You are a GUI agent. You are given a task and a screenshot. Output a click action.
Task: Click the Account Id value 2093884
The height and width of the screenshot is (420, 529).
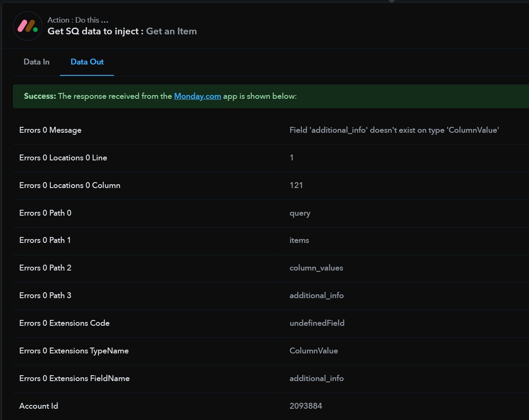[x=306, y=406]
